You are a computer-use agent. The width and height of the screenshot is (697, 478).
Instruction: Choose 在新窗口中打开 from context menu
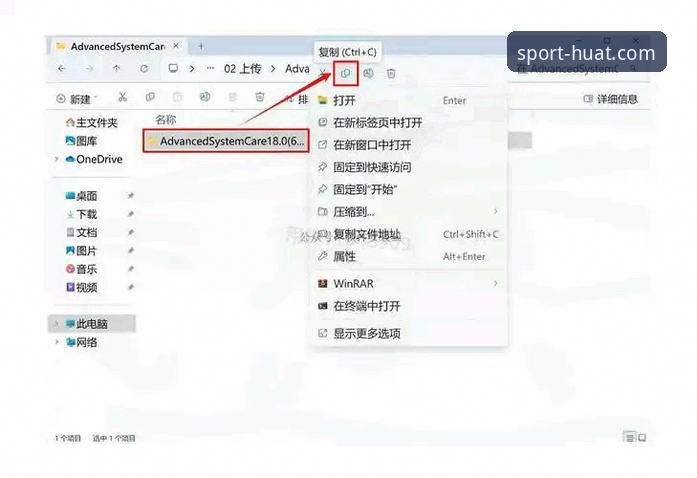pos(408,145)
